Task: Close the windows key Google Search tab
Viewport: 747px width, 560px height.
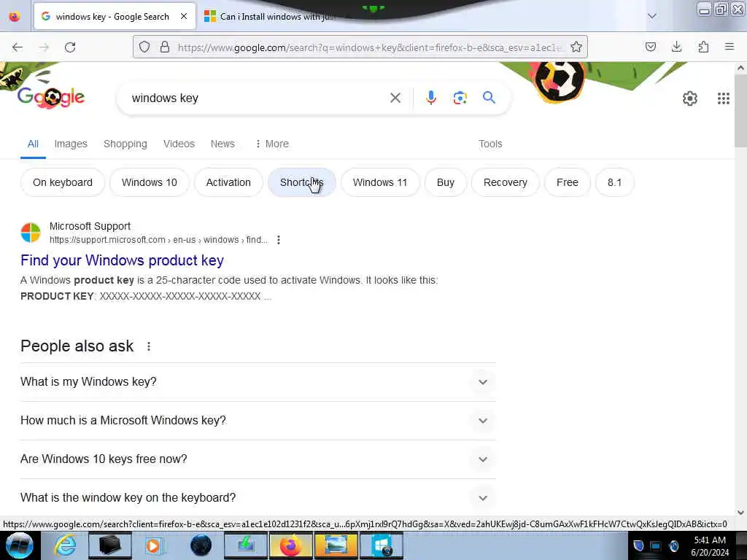Action: click(184, 16)
